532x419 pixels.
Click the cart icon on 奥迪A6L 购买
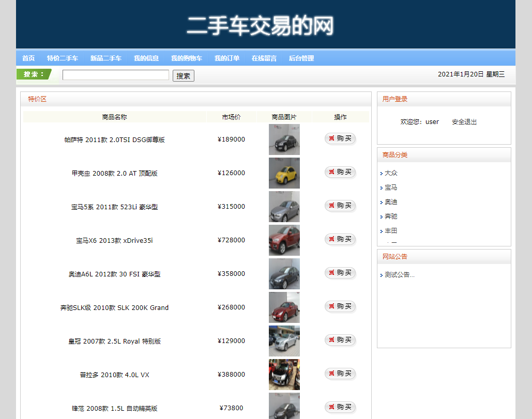click(x=331, y=273)
